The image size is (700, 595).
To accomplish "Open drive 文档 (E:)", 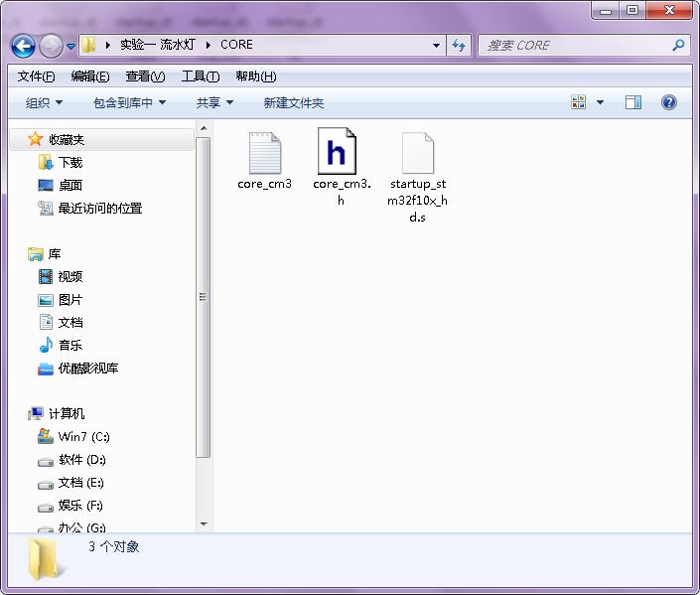I will 80,483.
